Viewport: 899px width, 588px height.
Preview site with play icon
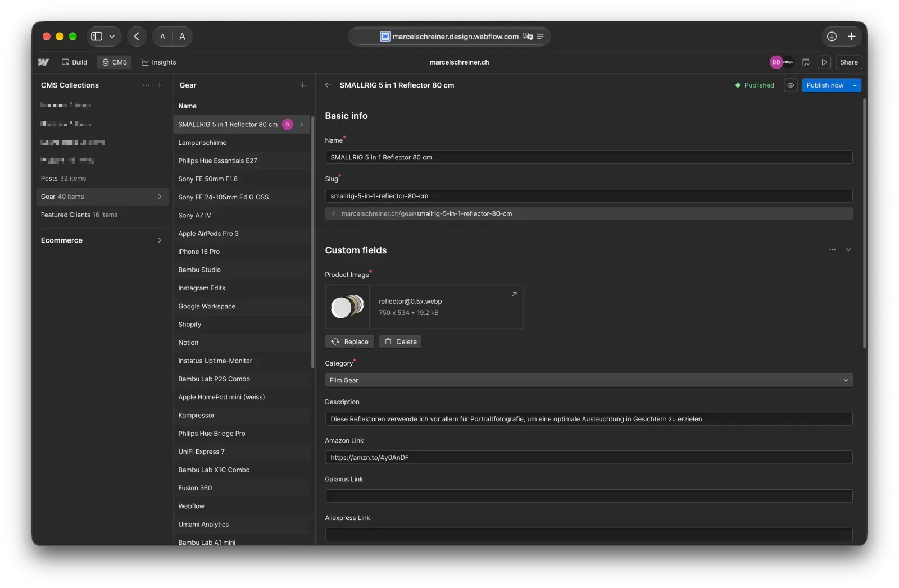click(824, 62)
